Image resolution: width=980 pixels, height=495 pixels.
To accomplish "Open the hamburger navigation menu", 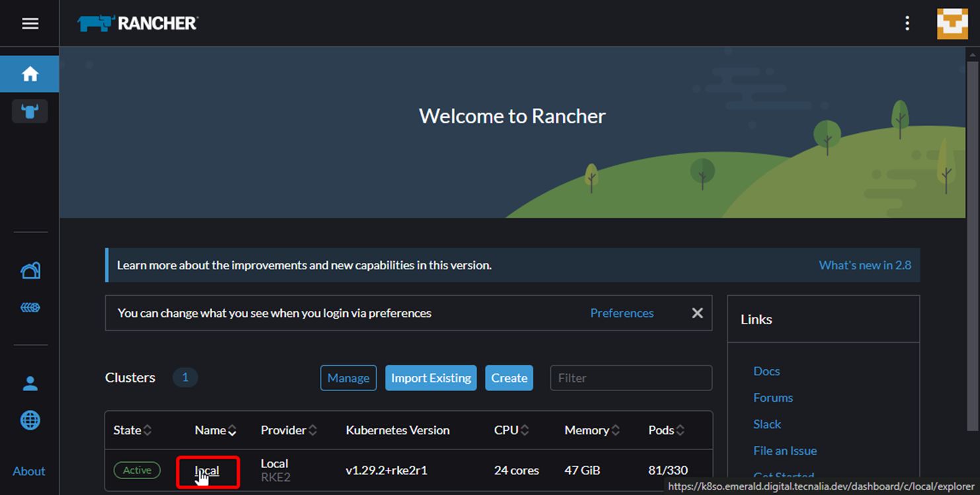I will pyautogui.click(x=30, y=24).
